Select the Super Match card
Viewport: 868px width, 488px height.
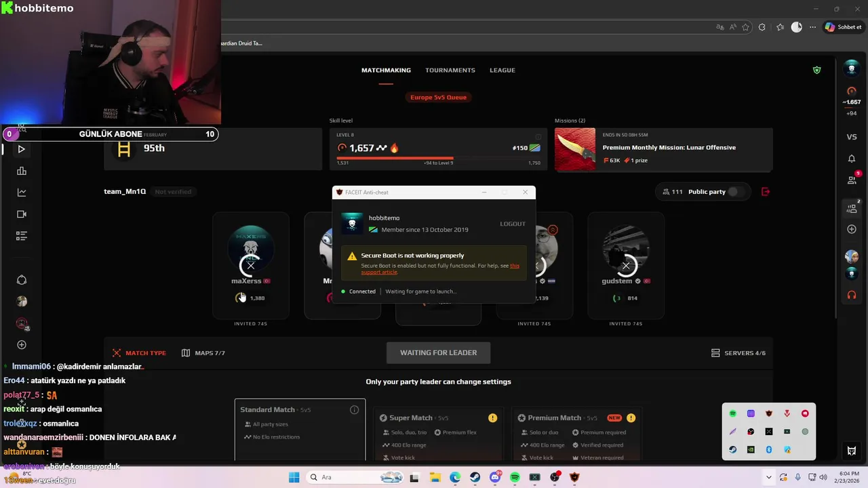click(438, 434)
